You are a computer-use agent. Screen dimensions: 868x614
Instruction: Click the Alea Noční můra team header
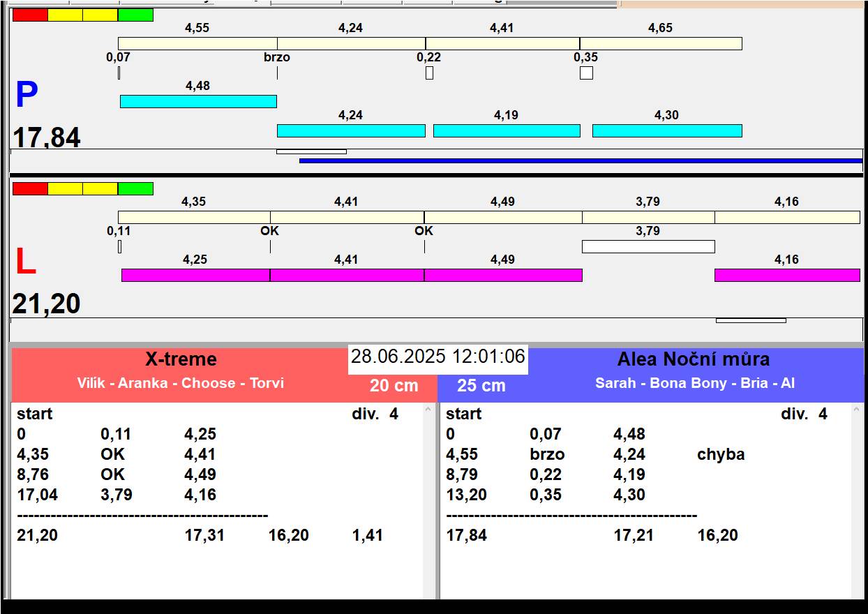click(693, 359)
